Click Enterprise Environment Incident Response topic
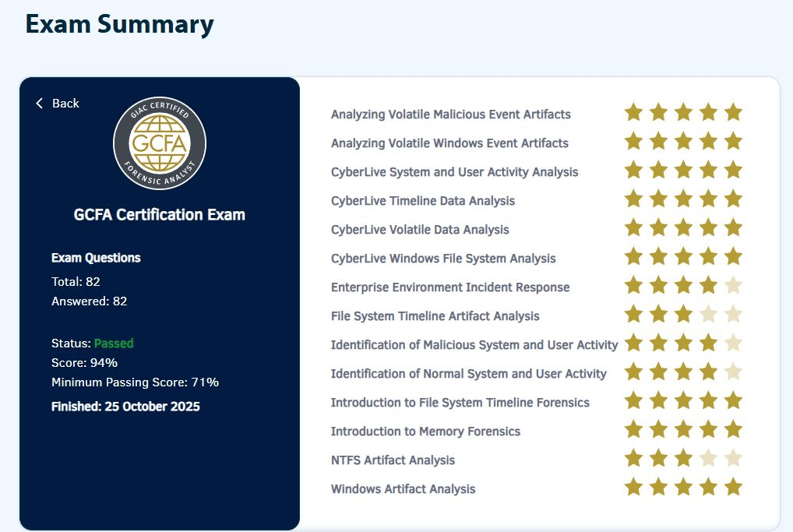 450,287
